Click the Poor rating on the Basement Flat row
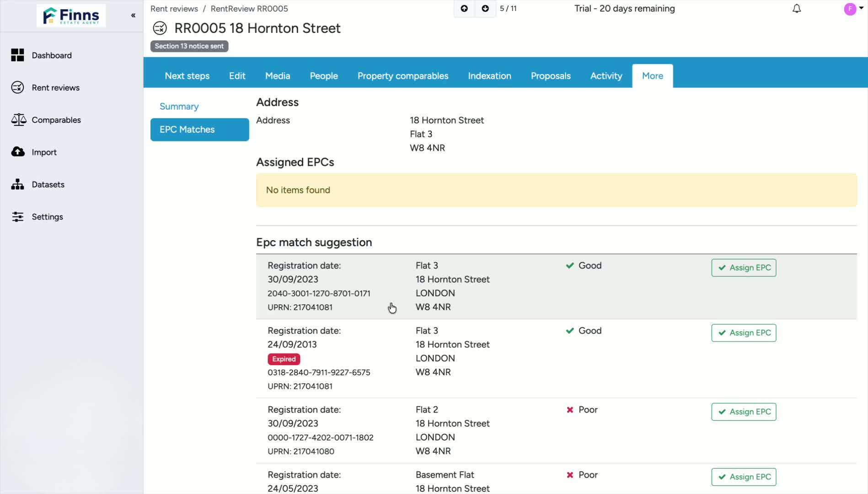This screenshot has width=868, height=494. 582,475
